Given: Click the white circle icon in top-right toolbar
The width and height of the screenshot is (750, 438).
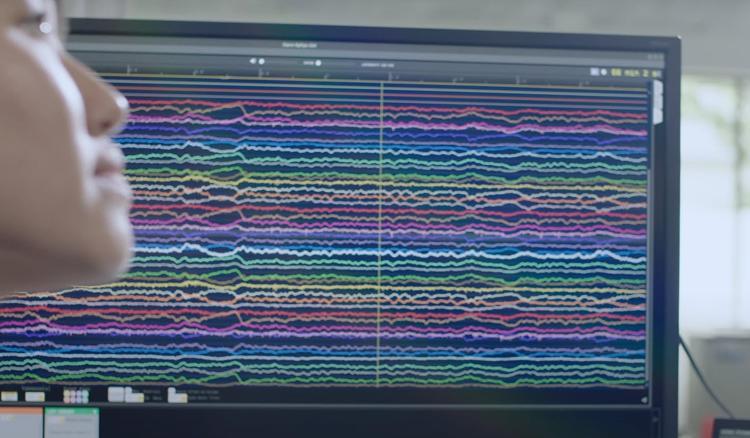Looking at the screenshot, I should pos(602,72).
